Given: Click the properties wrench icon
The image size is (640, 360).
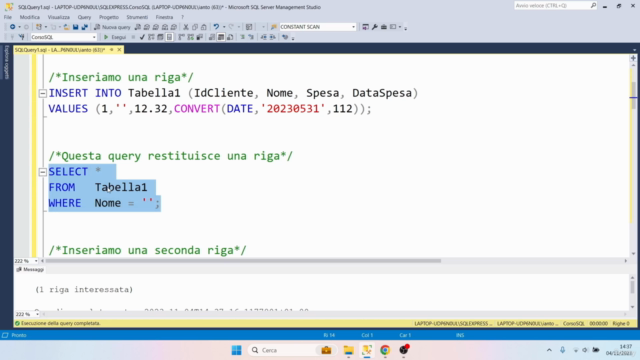Looking at the screenshot, I should click(375, 27).
